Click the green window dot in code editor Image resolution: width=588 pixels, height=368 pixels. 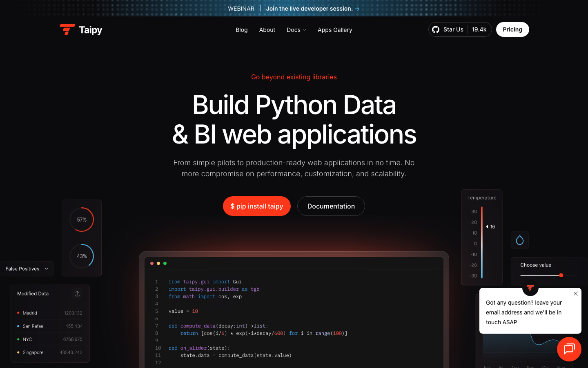(x=165, y=263)
